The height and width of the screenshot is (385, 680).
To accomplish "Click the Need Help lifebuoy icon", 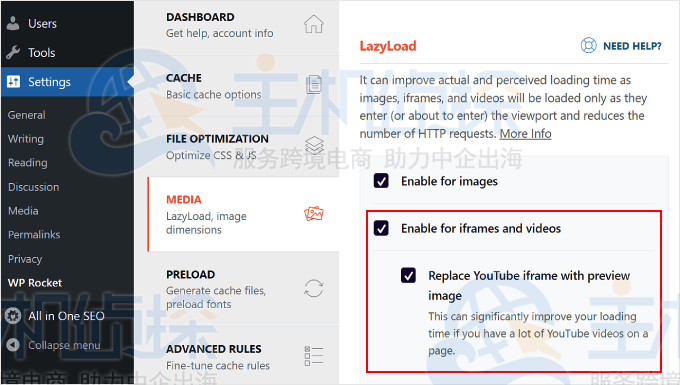I will pos(588,46).
